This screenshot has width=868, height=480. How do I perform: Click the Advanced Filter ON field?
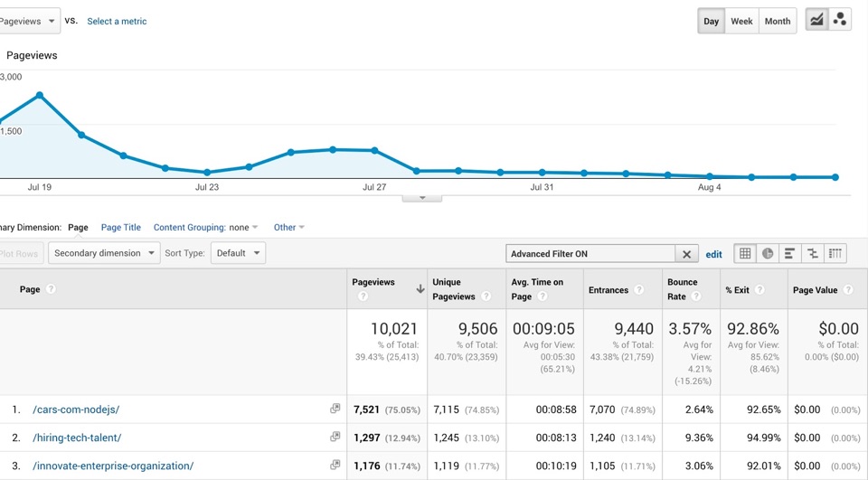[x=590, y=254]
